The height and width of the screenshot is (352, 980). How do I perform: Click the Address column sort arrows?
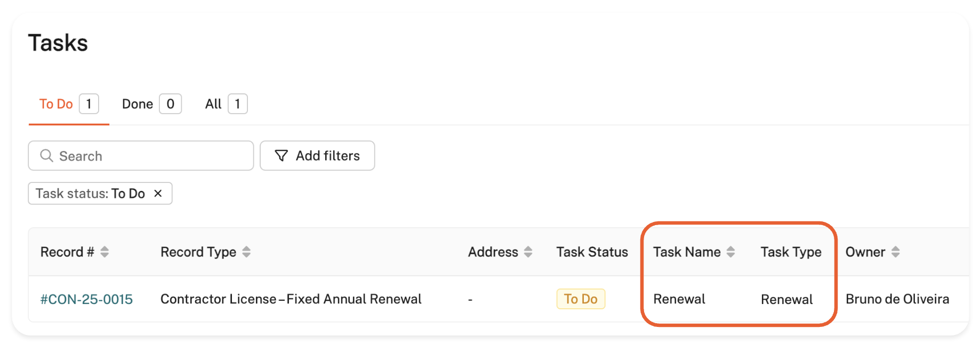tap(528, 252)
